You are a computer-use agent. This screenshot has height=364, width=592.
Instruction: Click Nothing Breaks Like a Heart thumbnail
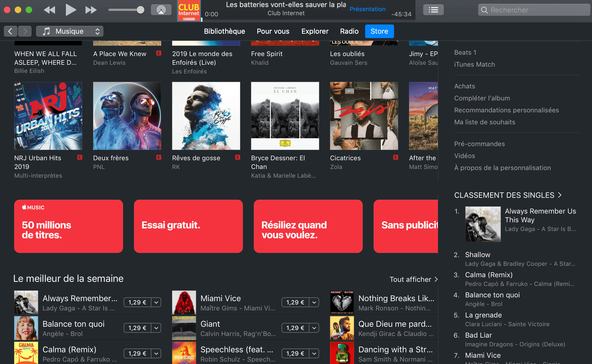(342, 303)
